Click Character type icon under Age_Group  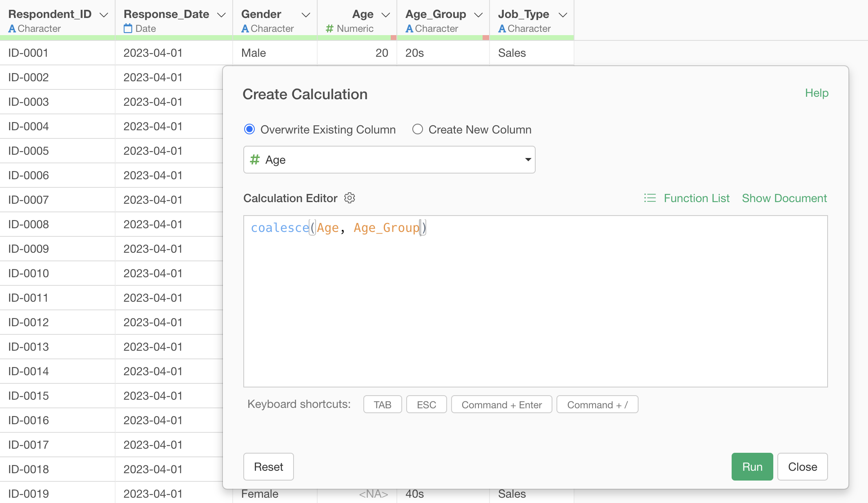coord(409,29)
